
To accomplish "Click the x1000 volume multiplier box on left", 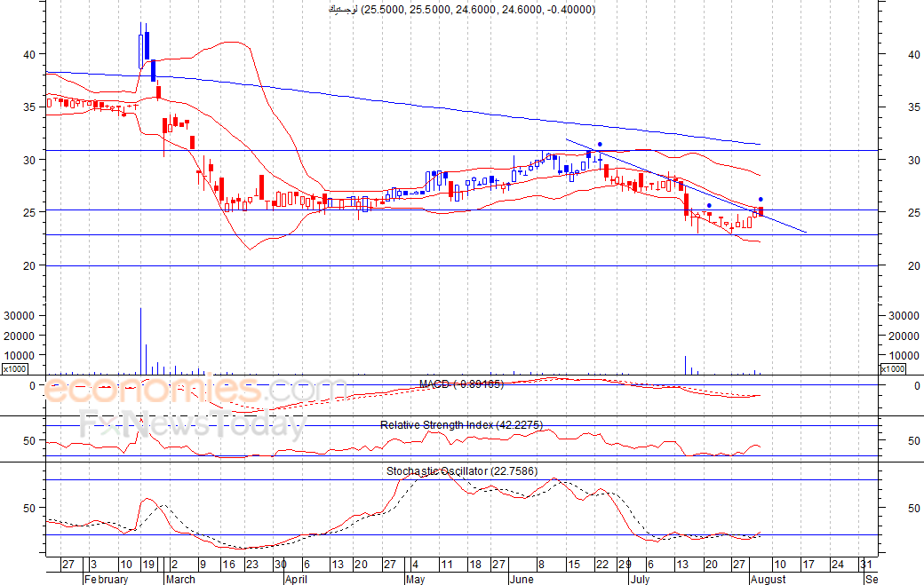I will pos(14,368).
